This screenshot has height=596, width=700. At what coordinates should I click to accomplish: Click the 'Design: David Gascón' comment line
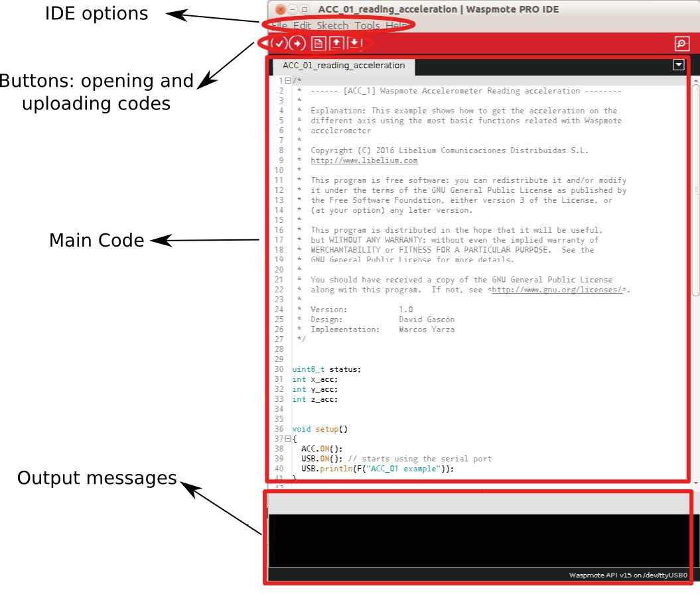click(x=383, y=320)
